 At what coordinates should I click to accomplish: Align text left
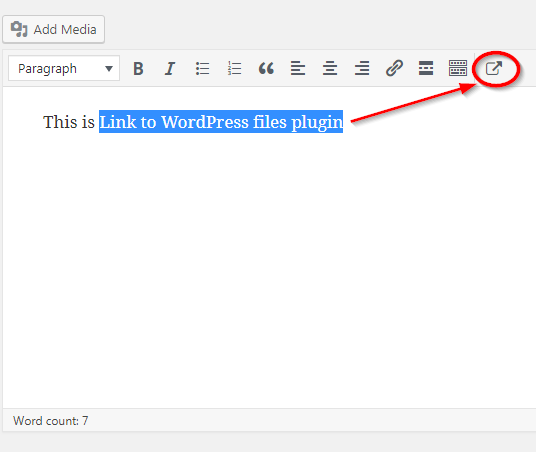coord(298,69)
